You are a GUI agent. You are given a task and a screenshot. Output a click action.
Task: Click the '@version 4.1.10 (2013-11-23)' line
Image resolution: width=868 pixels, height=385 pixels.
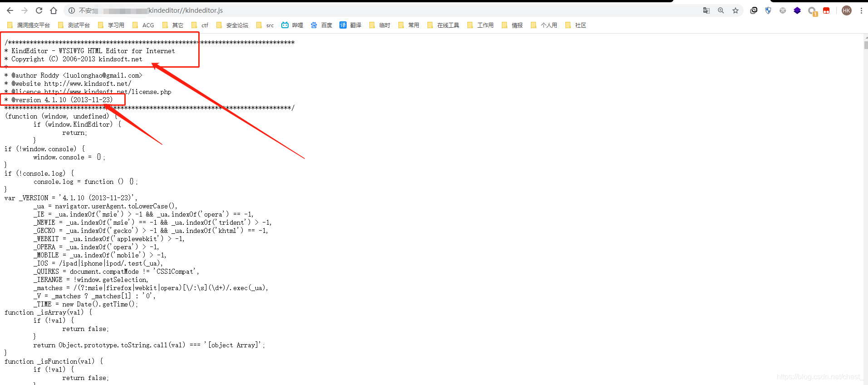point(59,100)
